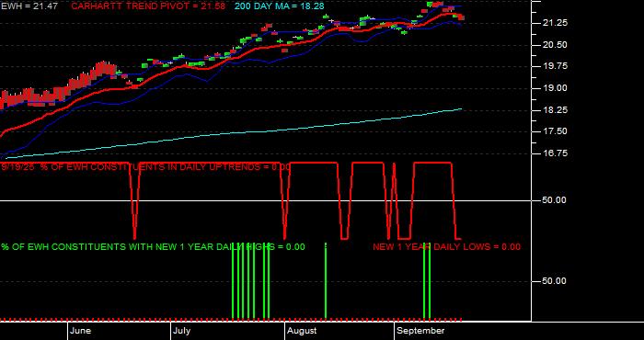644x340 pixels.
Task: Click the 21.25 price axis value
Action: [556, 23]
